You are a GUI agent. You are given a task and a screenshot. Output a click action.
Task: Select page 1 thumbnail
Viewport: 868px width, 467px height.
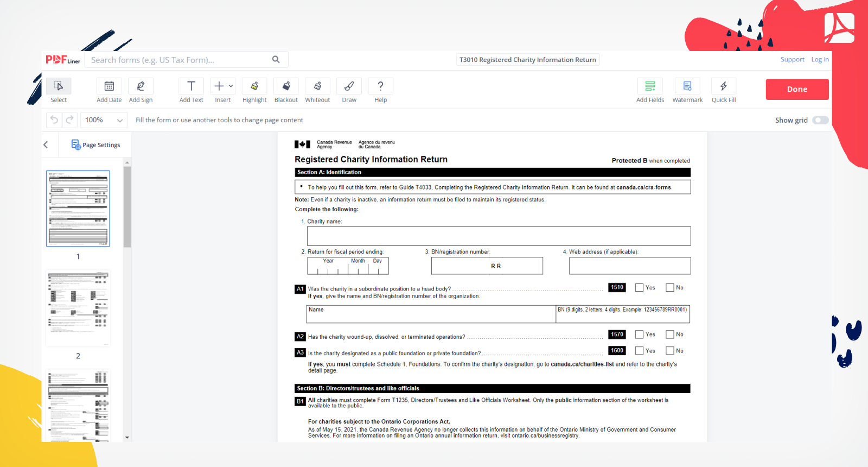pos(78,209)
